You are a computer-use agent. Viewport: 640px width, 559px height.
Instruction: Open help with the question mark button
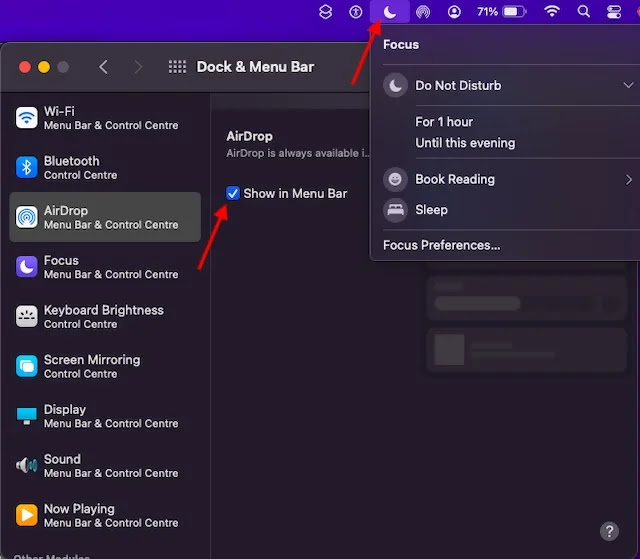coord(609,531)
